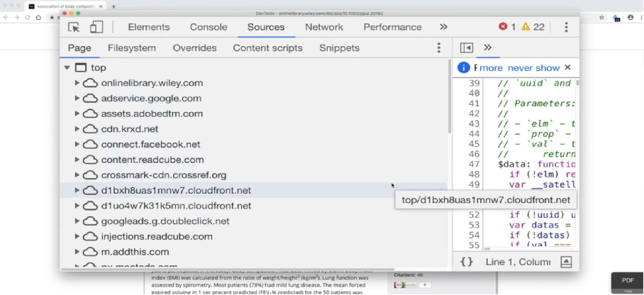Pretty print with the curly braces icon
Viewport: 644px width, 295px height.
(x=467, y=262)
